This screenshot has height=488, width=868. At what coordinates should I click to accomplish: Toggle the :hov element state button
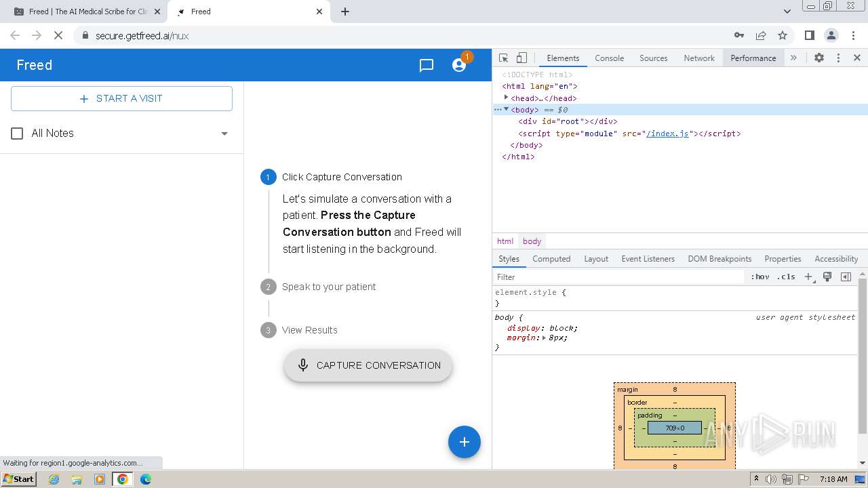(x=760, y=277)
